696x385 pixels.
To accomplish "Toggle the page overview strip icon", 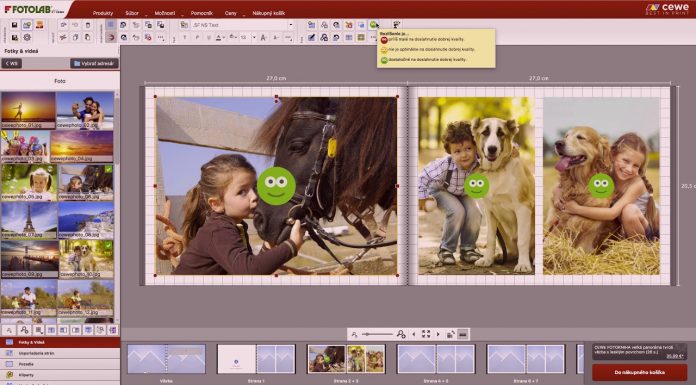I will click(463, 334).
